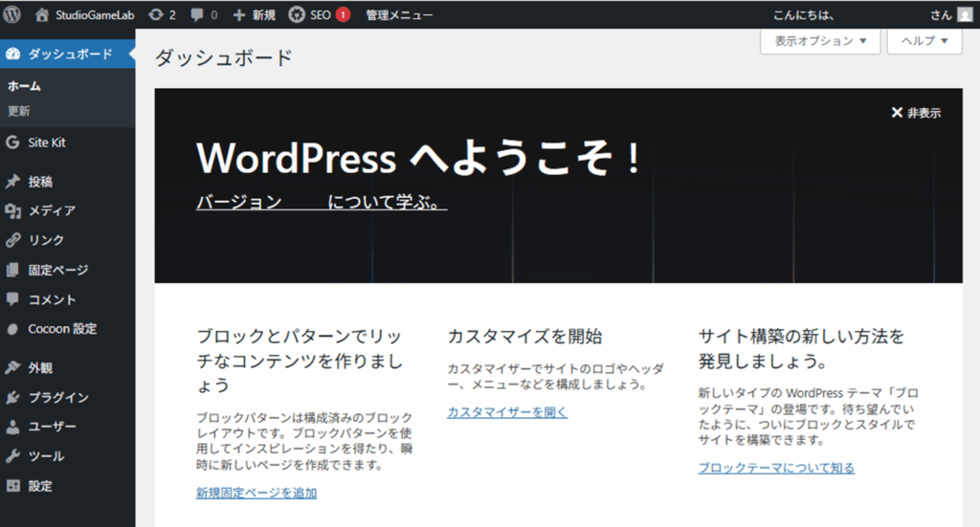This screenshot has width=980, height=527.
Task: Click the ダッシュボード page heading
Action: (x=224, y=58)
